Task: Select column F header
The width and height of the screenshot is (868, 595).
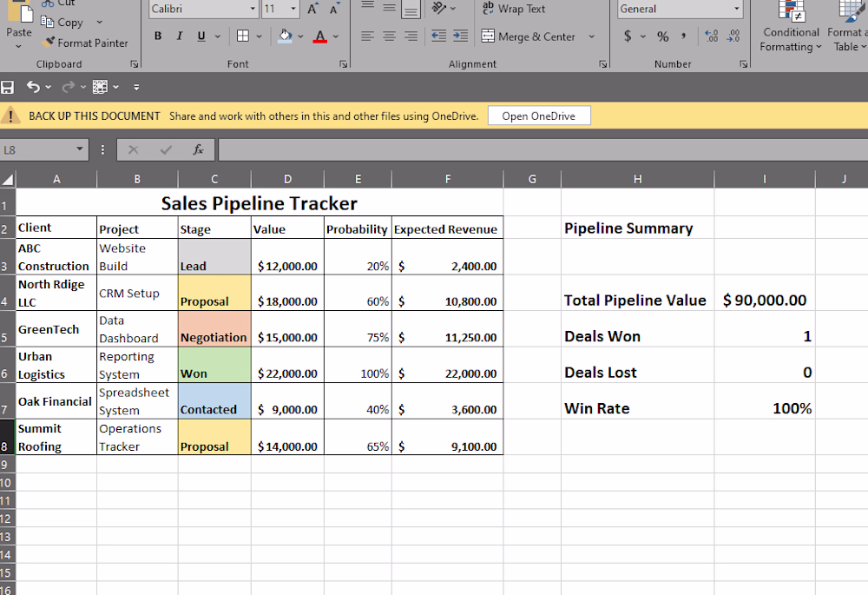Action: point(447,179)
